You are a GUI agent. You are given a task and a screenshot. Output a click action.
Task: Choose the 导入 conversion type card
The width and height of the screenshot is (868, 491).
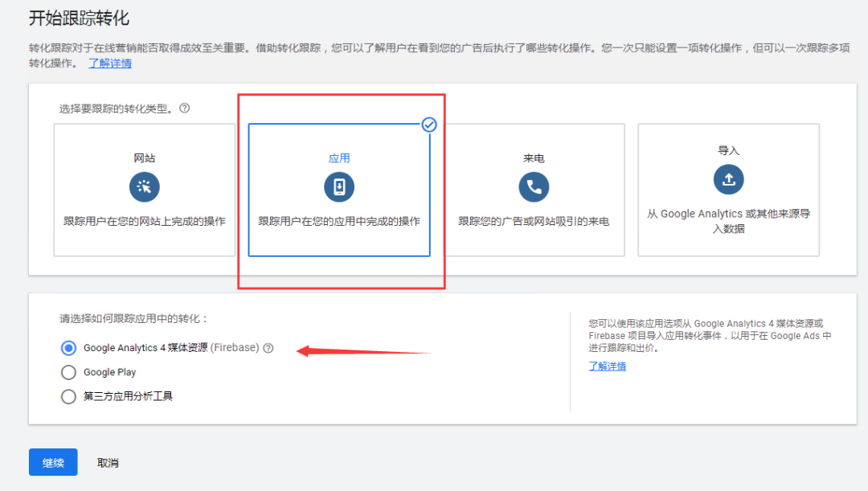728,190
